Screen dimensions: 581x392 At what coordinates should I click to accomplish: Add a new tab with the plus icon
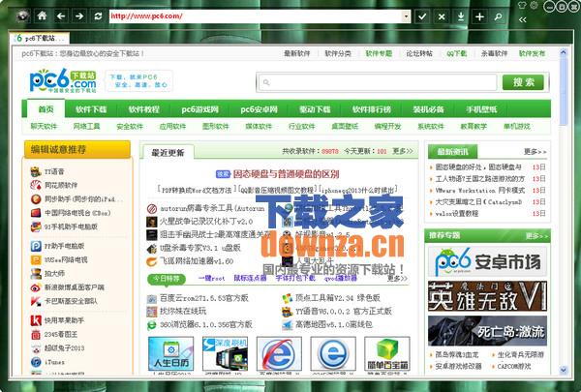point(479,16)
